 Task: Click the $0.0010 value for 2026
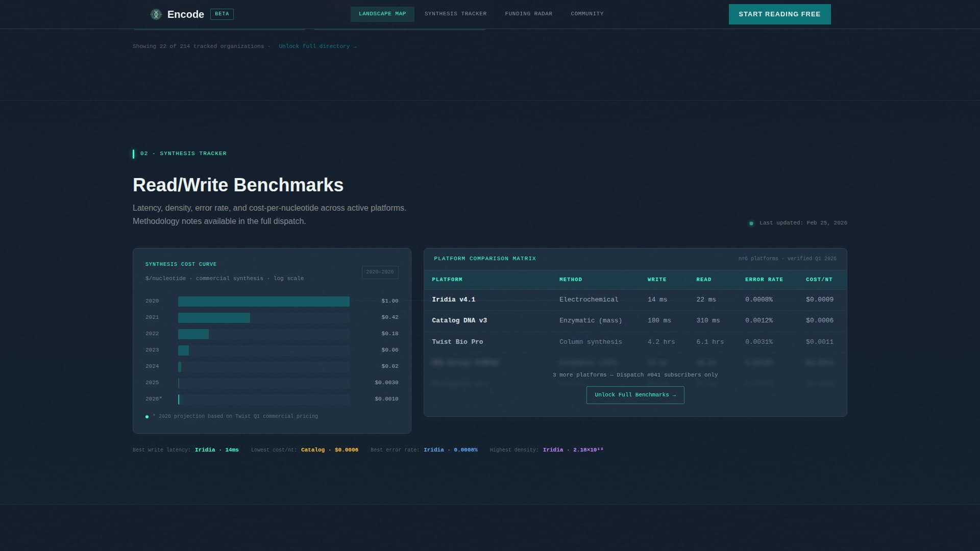386,399
